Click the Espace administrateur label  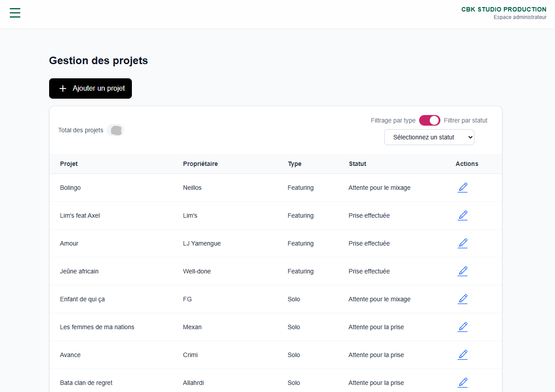(520, 17)
